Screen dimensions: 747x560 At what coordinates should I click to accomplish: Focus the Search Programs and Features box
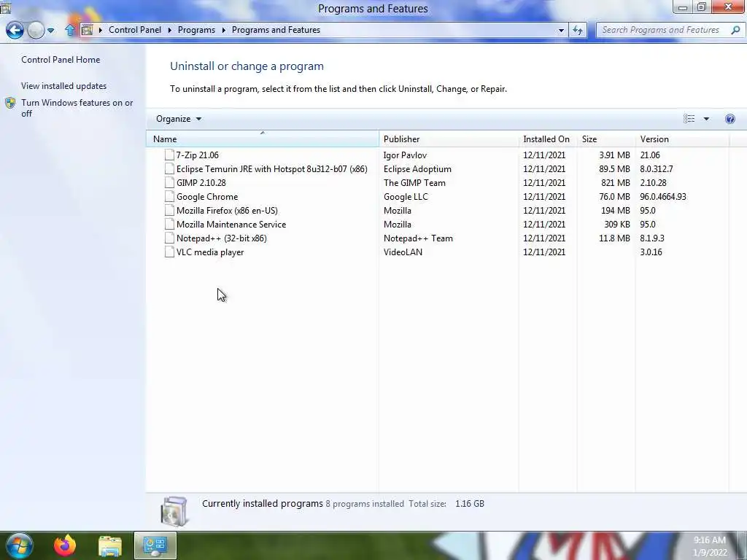point(670,30)
